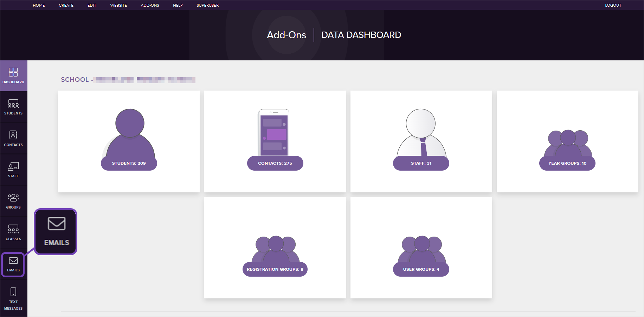
Task: Click the Logout link
Action: point(613,5)
